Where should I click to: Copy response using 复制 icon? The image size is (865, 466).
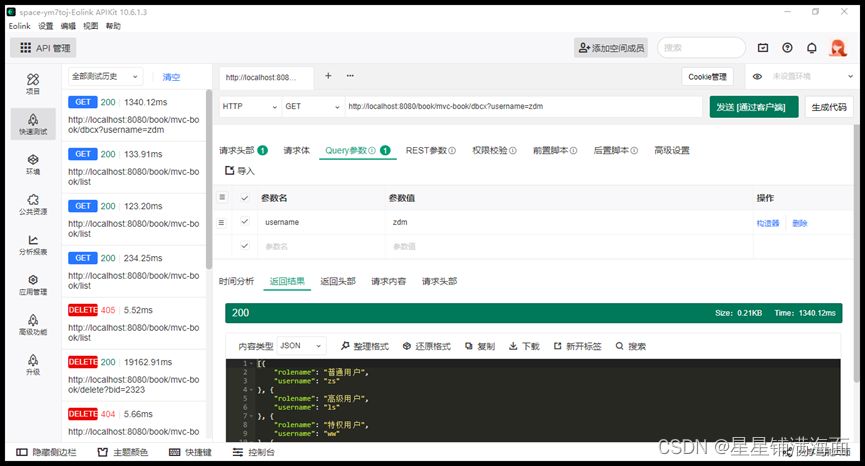point(479,346)
